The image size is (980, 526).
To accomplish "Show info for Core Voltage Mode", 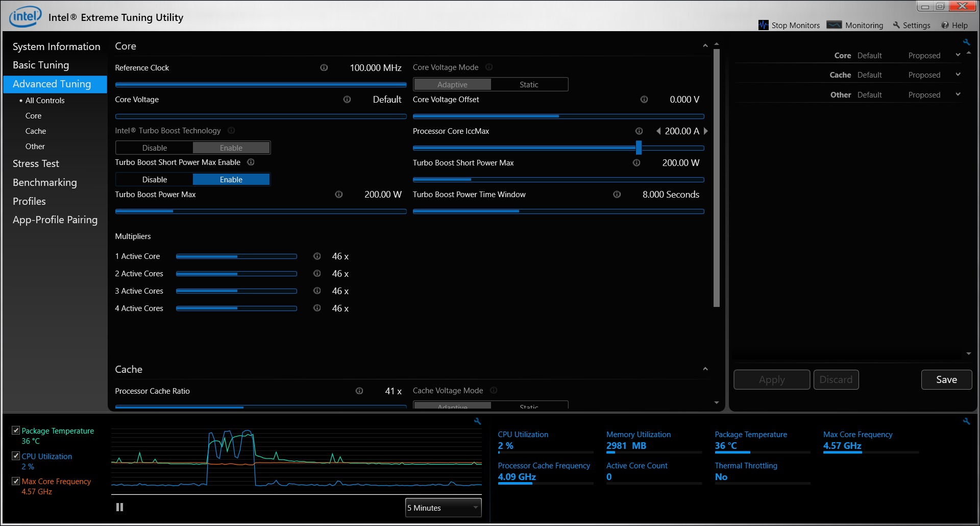I will [x=489, y=67].
